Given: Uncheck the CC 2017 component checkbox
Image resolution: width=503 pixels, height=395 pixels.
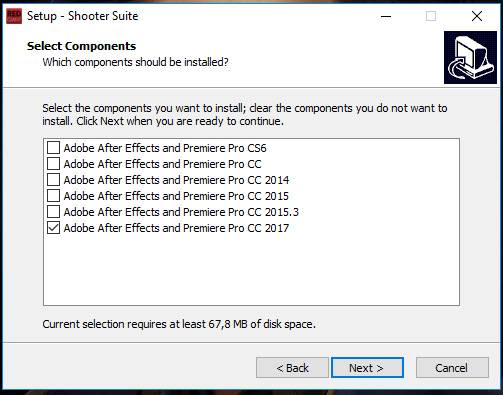Looking at the screenshot, I should (x=53, y=228).
